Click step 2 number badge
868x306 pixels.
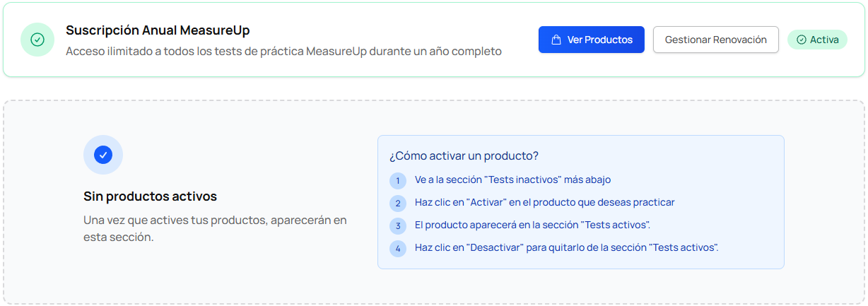click(398, 203)
